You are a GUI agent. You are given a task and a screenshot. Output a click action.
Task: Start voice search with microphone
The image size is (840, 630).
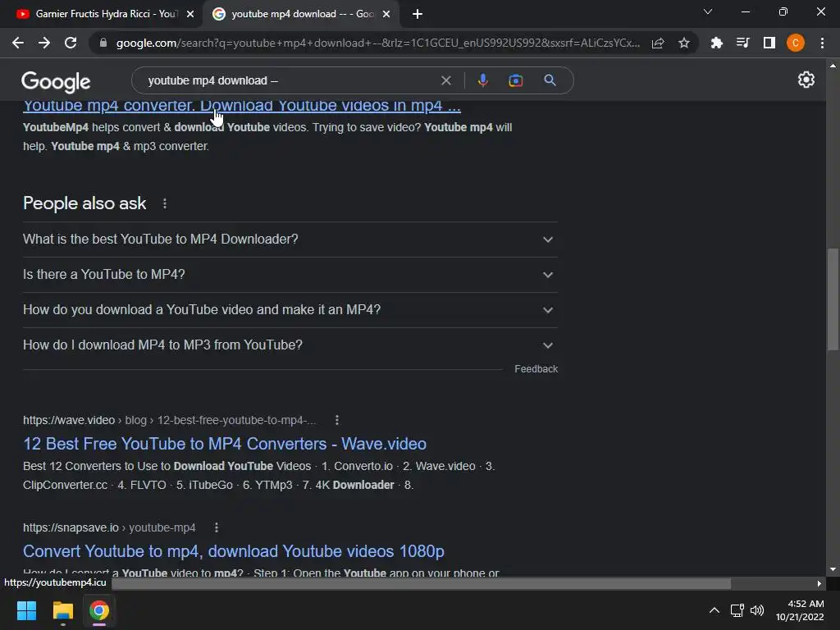point(482,80)
